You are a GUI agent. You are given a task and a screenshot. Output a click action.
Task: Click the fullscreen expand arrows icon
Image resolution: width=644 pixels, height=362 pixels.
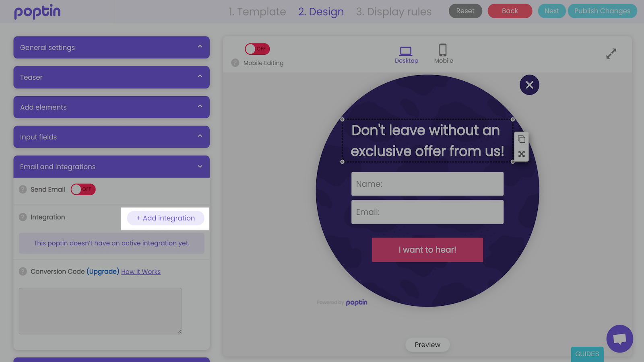[x=611, y=53]
